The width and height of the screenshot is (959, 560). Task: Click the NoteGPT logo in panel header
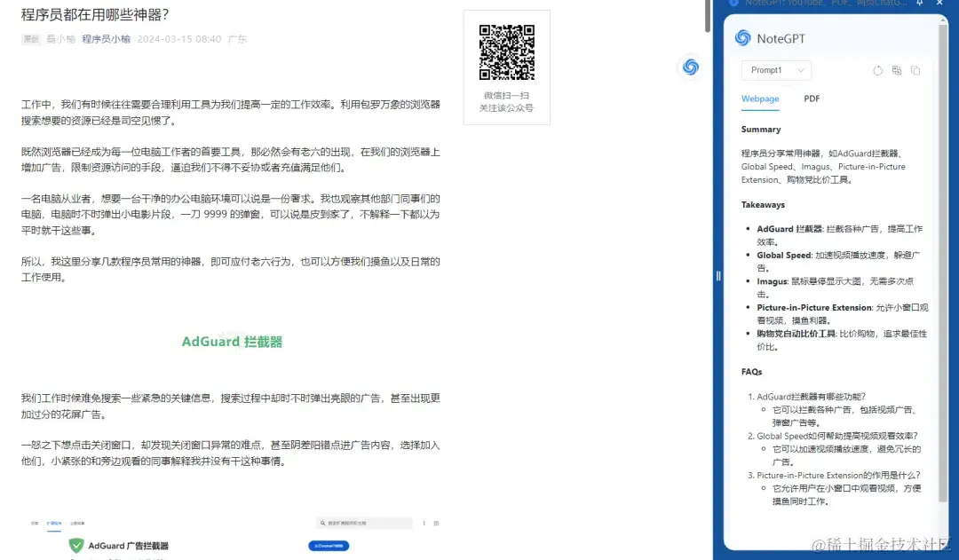coord(743,38)
